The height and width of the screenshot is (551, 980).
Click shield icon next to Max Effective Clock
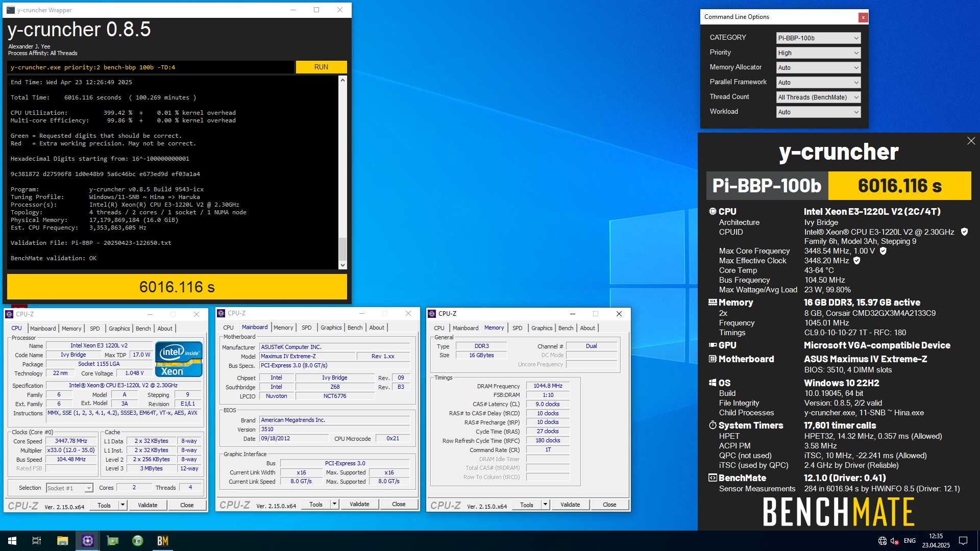[857, 261]
